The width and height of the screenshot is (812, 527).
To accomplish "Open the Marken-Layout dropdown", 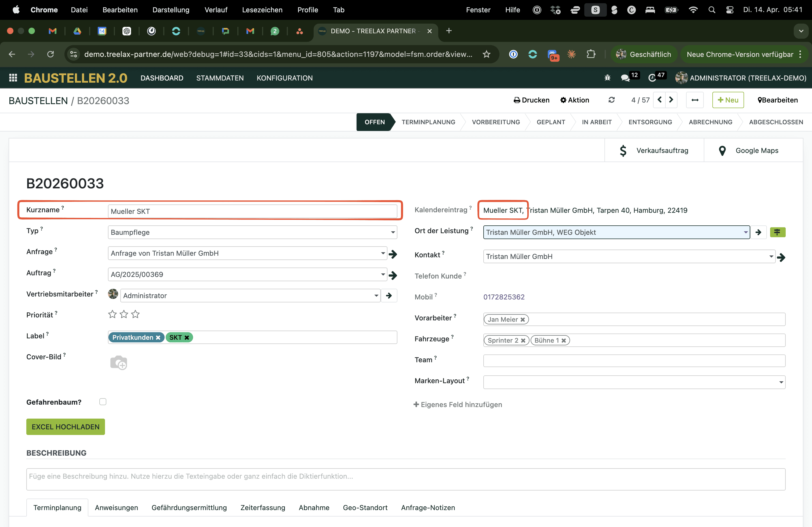I will 781,382.
